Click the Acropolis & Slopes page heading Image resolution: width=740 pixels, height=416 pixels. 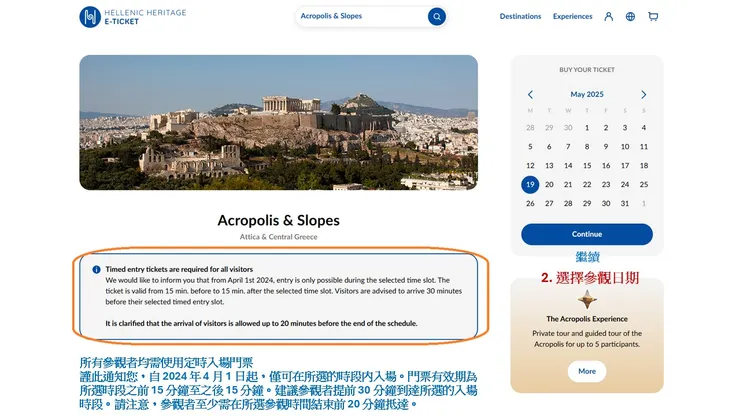(278, 221)
